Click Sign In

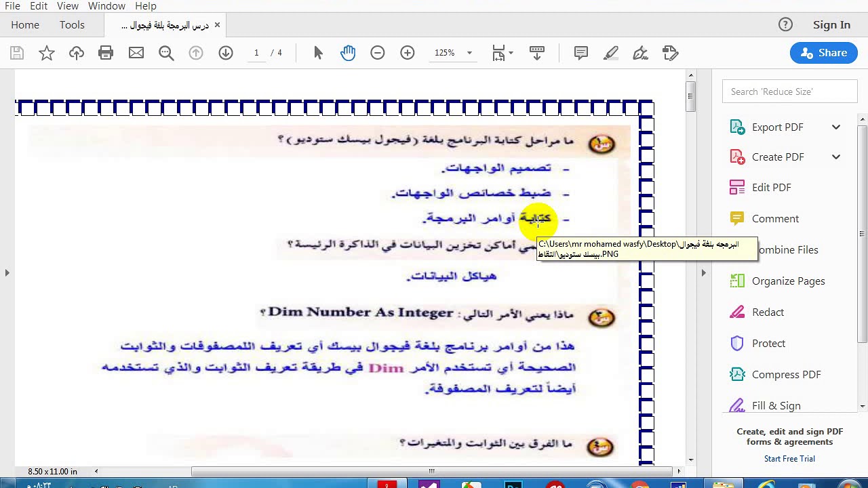[831, 24]
